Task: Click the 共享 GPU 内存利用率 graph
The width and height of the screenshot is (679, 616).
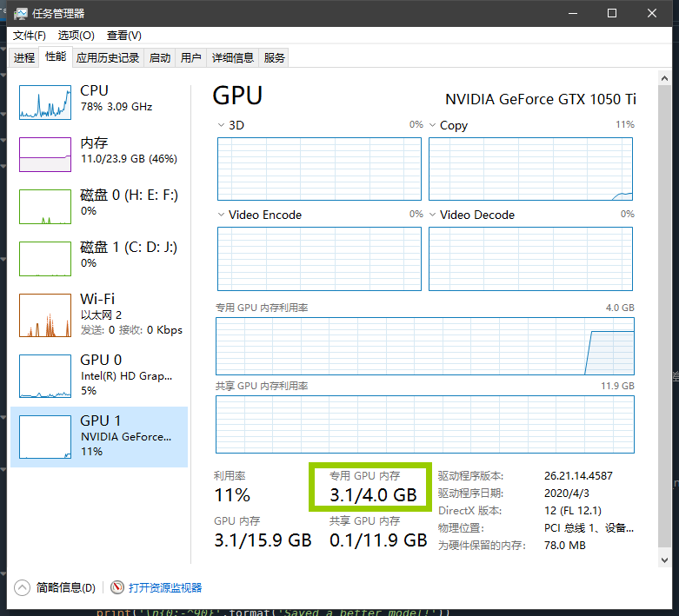Action: (425, 424)
